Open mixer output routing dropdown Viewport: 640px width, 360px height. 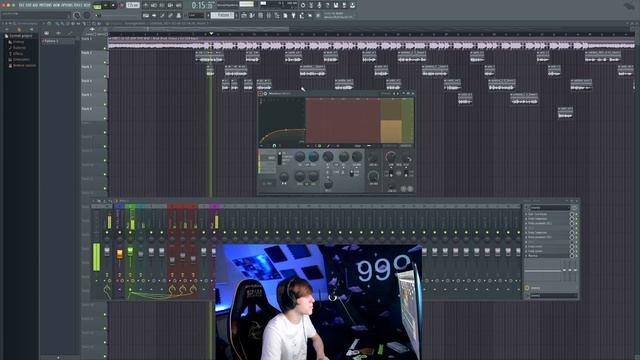pyautogui.click(x=553, y=296)
